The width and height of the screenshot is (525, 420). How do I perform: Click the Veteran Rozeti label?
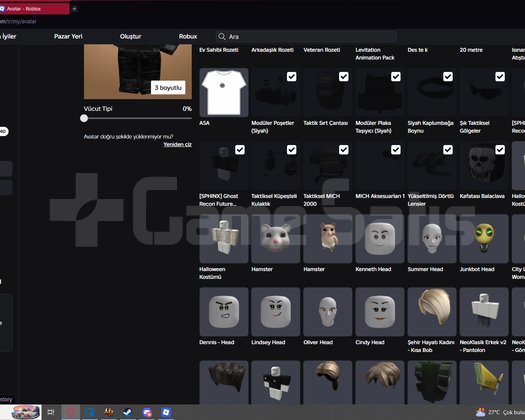coord(322,50)
